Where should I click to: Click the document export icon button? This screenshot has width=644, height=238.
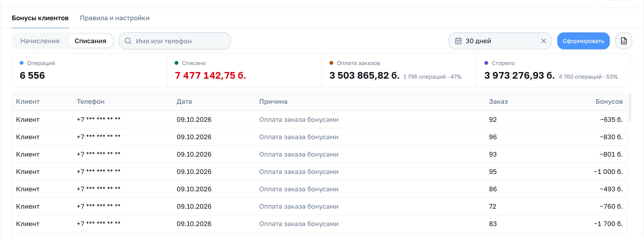(x=624, y=41)
